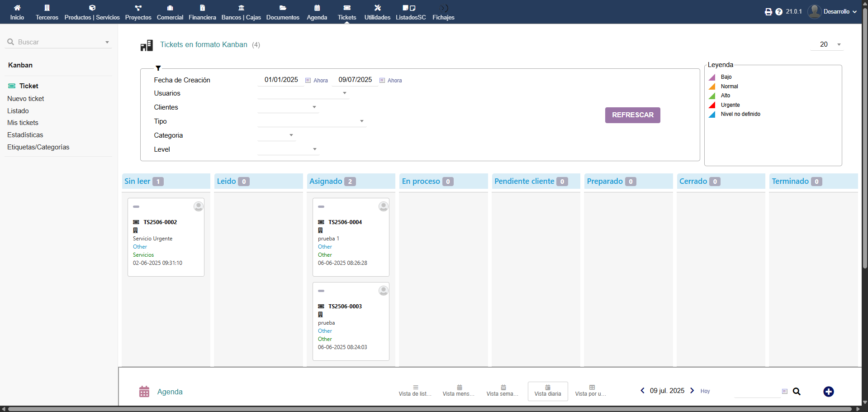Click the Asignado column header
868x412 pixels.
(351, 181)
